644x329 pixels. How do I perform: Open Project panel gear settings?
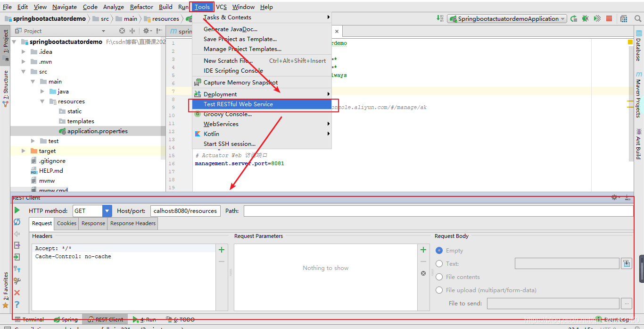(147, 31)
